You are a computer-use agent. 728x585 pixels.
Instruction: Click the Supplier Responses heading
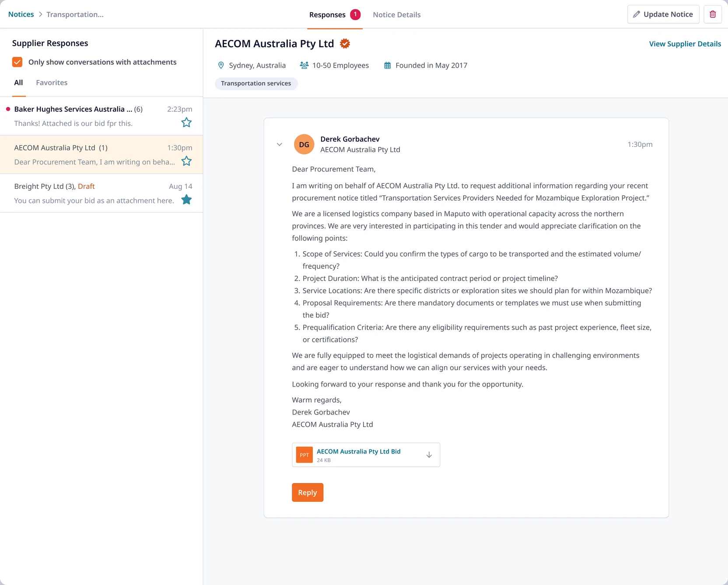(x=50, y=43)
